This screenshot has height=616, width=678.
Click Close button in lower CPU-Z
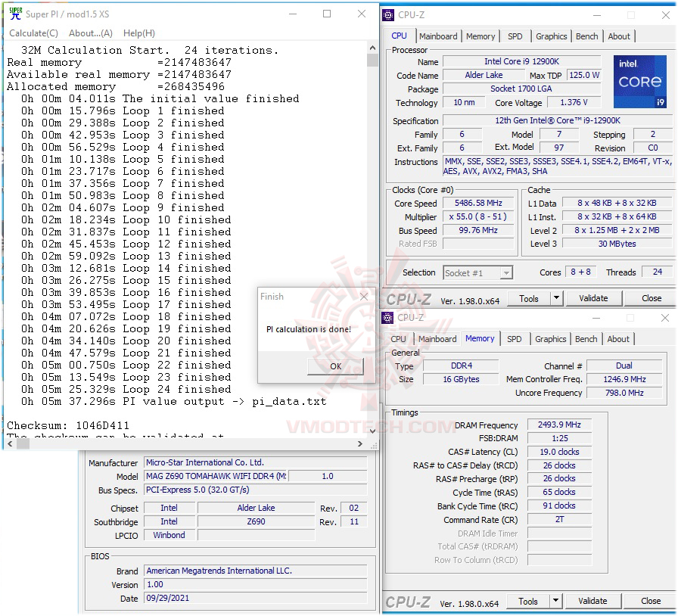click(650, 602)
